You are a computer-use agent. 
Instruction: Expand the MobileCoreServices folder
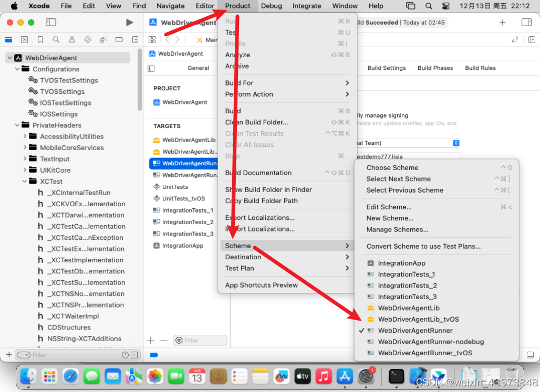coord(25,147)
